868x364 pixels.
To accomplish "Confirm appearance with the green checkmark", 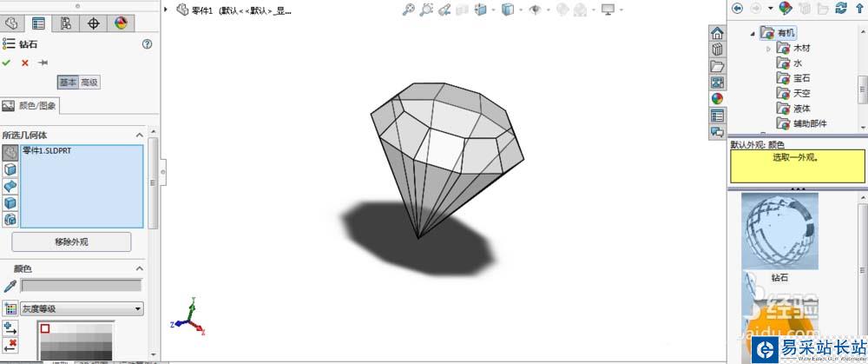I will (x=6, y=63).
